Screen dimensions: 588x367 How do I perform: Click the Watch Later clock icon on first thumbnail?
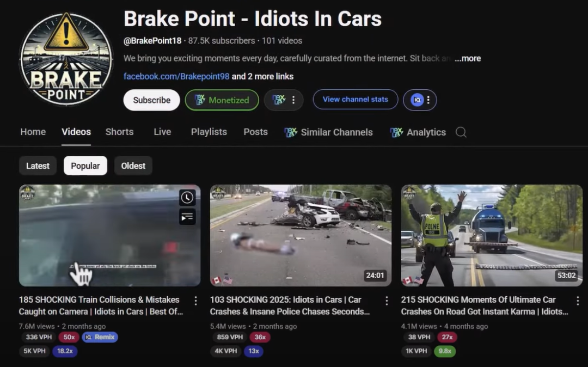(x=187, y=197)
